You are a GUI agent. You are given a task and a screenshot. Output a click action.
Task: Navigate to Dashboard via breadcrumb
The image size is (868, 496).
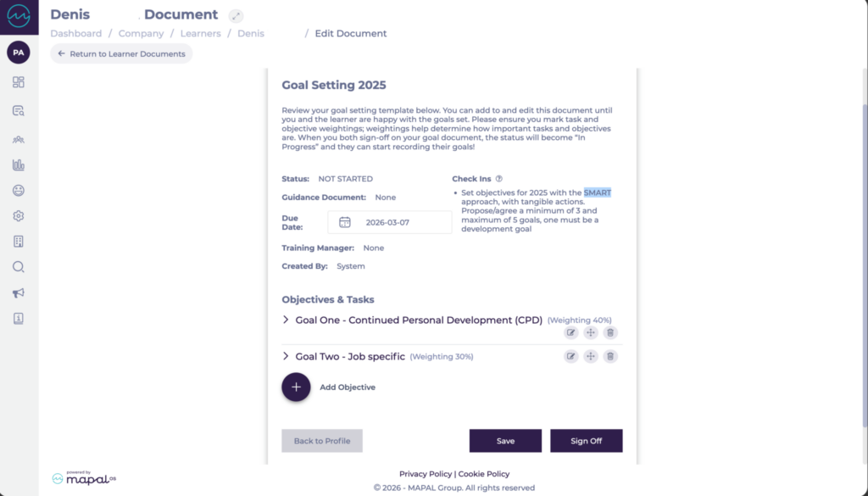click(75, 34)
